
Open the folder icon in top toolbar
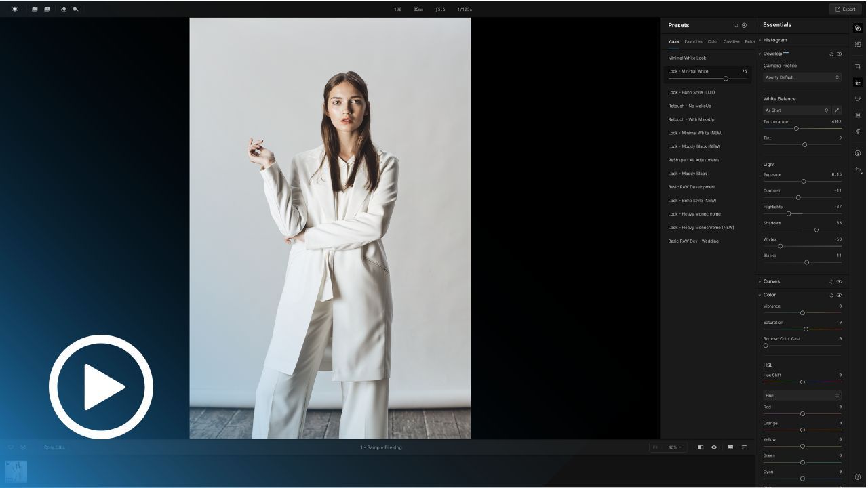pyautogui.click(x=35, y=9)
